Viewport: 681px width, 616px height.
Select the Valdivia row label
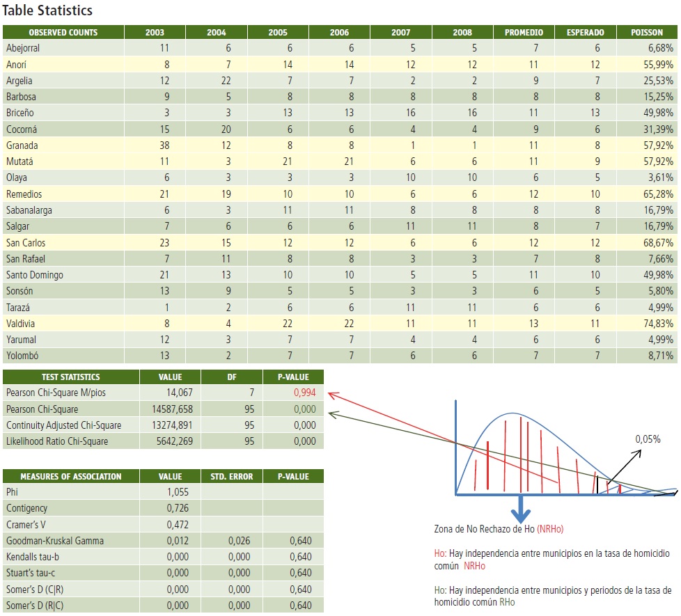[21, 324]
